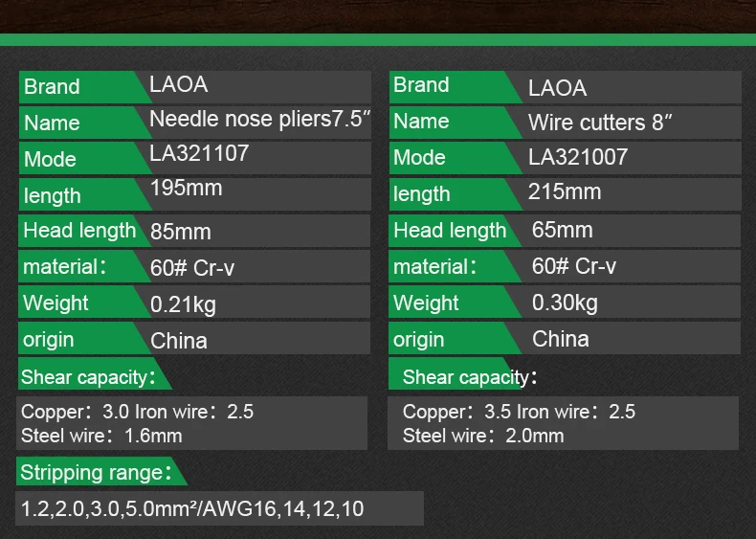This screenshot has height=539, width=756.
Task: Click the right table's 'origin' label
Action: click(418, 340)
